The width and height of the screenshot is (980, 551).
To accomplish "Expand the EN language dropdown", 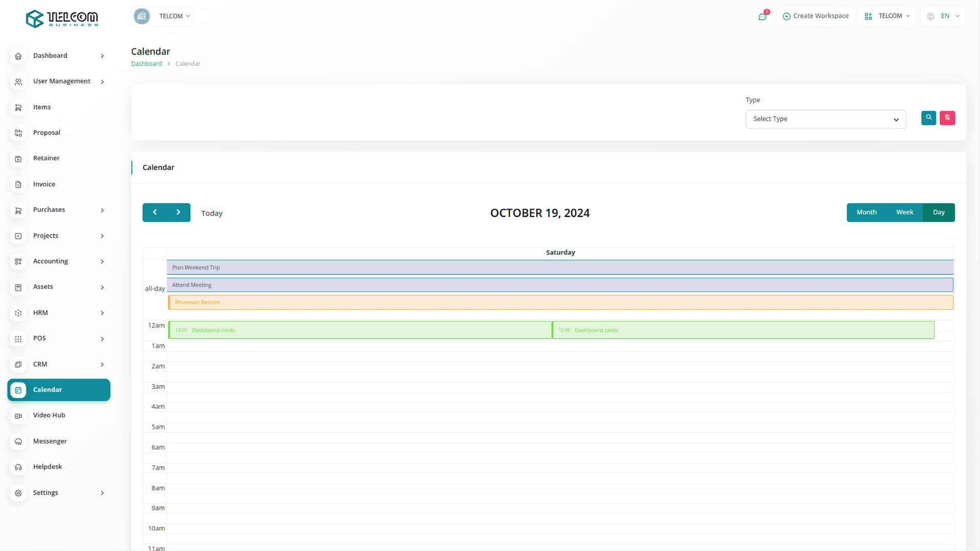I will point(944,16).
